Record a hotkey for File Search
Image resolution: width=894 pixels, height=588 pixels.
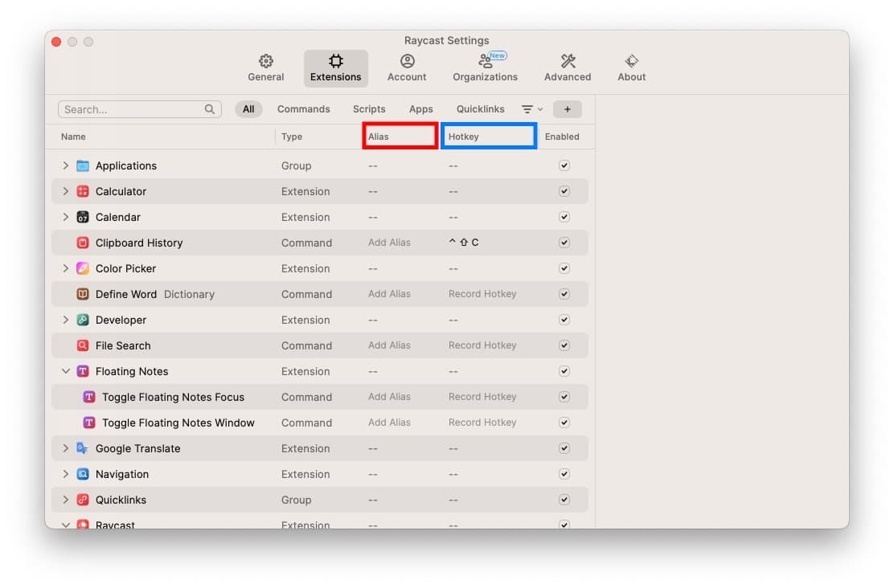click(x=482, y=345)
